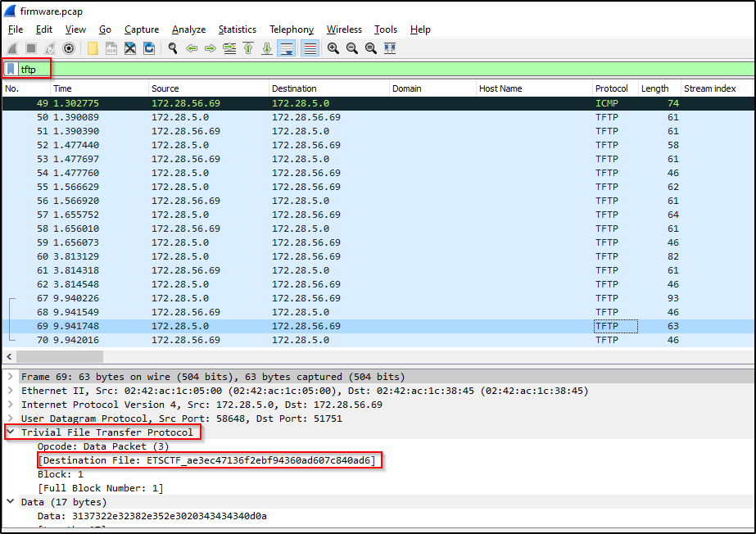756x534 pixels.
Task: Expand the Internet Protocol Version 4 section
Action: pos(11,405)
